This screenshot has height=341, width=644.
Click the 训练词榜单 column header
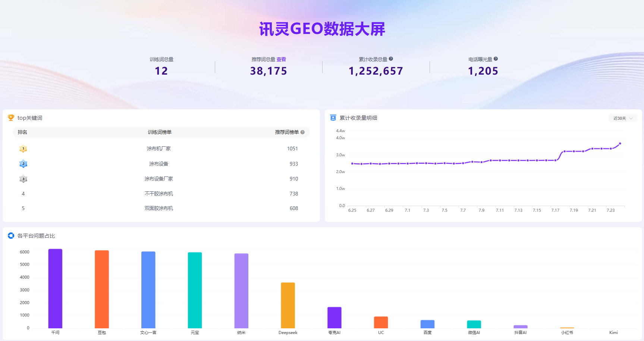coord(160,132)
